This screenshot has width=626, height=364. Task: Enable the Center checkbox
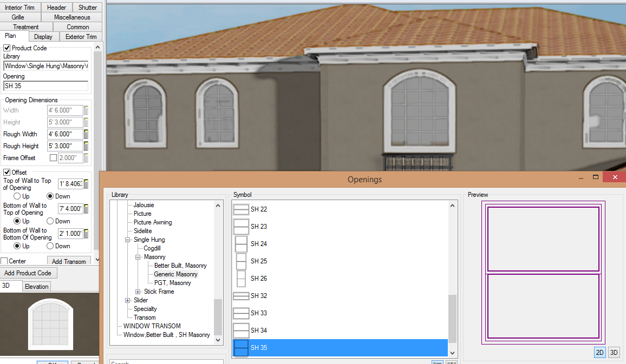click(x=5, y=260)
